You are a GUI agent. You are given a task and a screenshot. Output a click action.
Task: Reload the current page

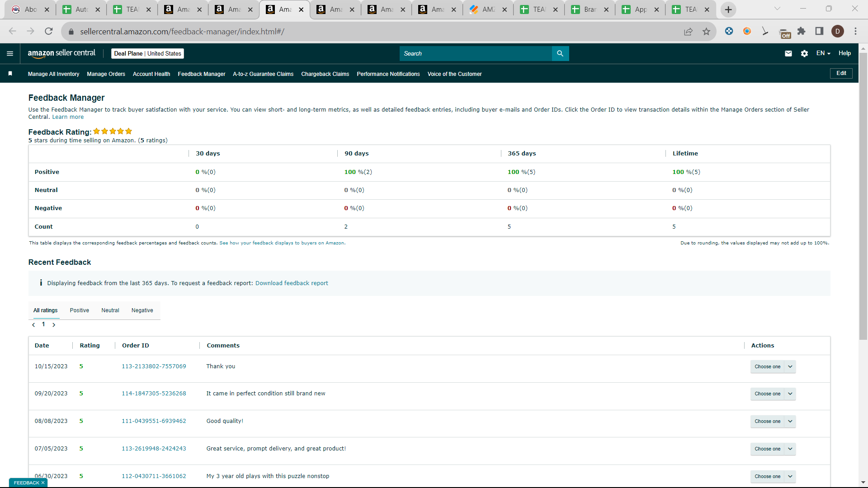(49, 31)
